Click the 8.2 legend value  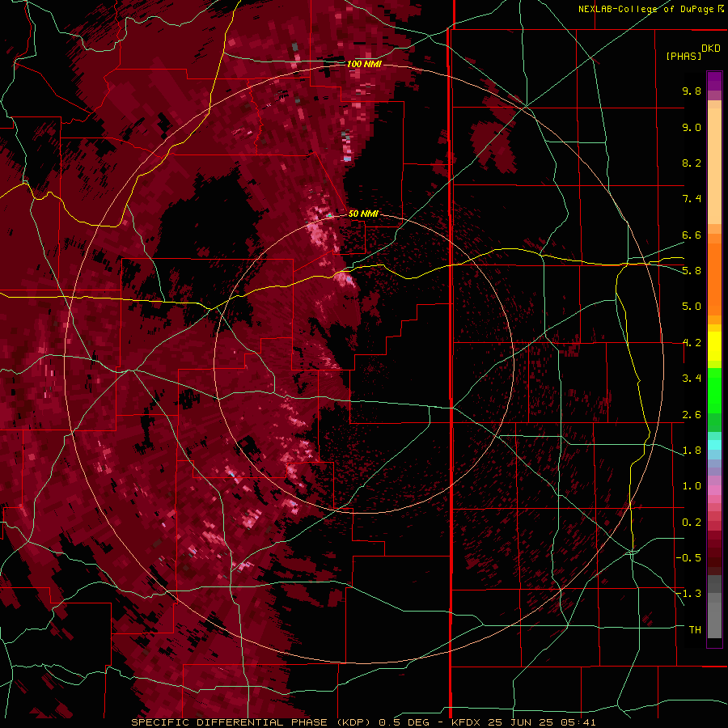click(692, 163)
